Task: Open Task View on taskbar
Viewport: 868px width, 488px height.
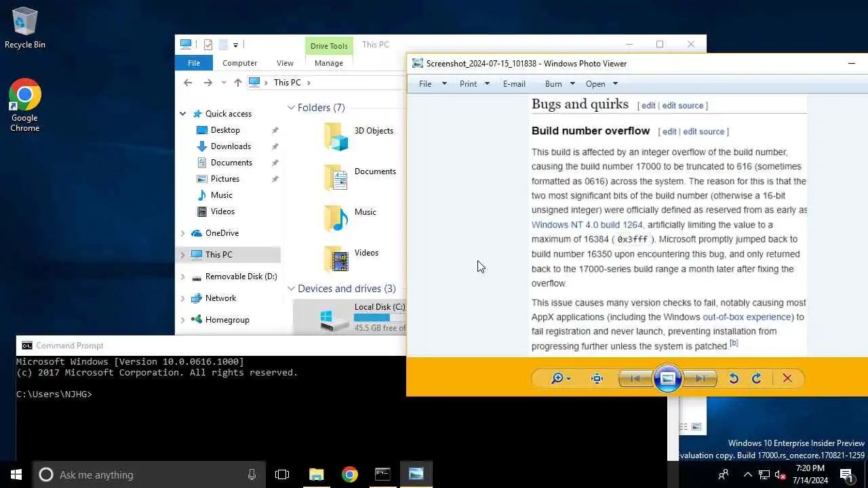Action: pos(282,474)
